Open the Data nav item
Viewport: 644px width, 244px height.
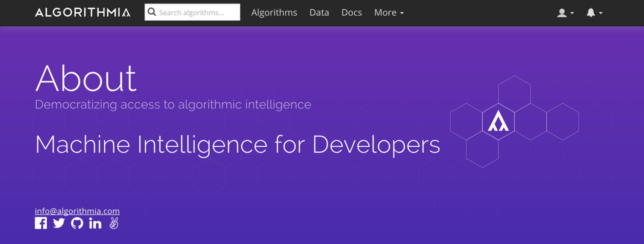(319, 12)
